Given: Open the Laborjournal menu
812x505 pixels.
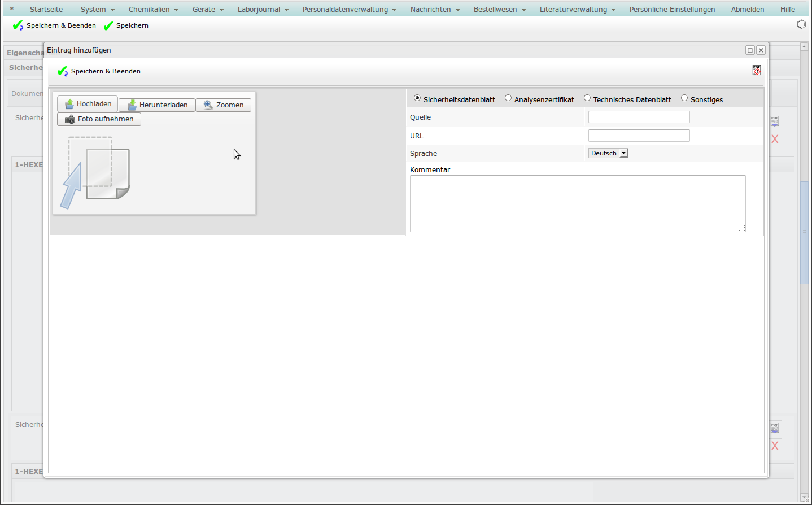Looking at the screenshot, I should [x=263, y=10].
